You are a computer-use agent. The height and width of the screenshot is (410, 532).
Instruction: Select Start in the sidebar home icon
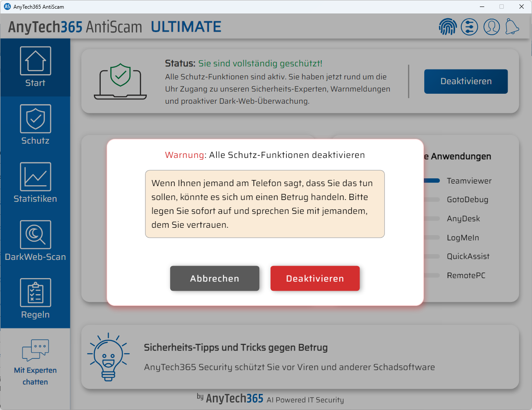[x=35, y=61]
